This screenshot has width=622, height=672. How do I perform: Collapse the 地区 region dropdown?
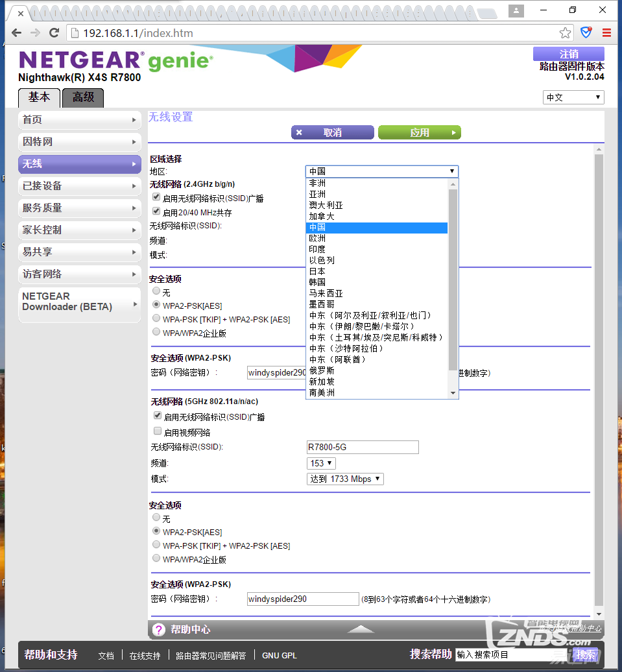point(381,171)
